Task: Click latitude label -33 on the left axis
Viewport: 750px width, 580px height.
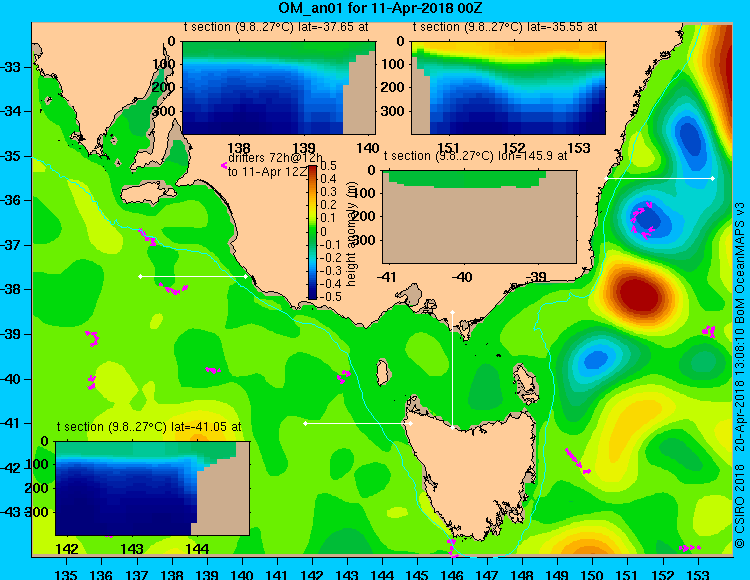Action: pos(11,67)
